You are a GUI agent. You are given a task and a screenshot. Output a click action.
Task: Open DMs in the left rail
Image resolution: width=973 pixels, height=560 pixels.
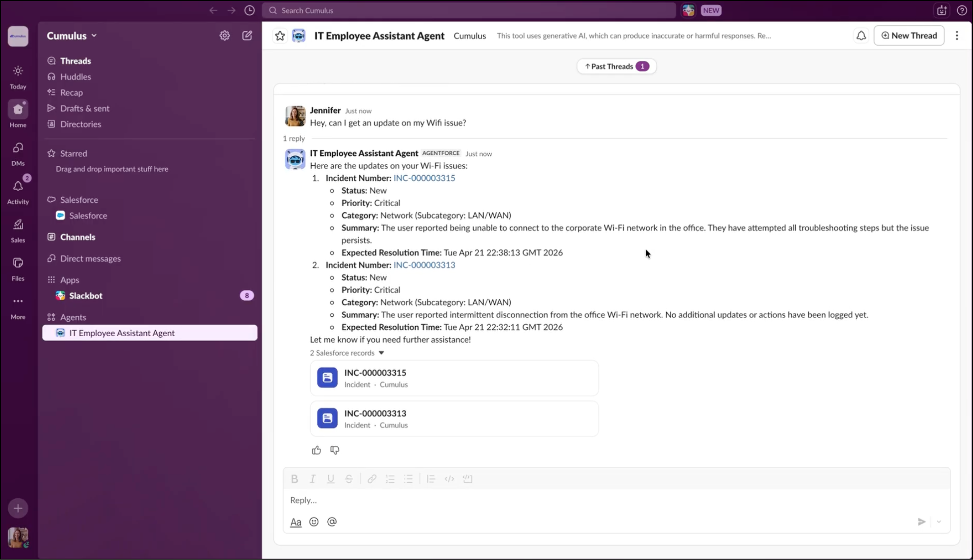click(x=18, y=154)
